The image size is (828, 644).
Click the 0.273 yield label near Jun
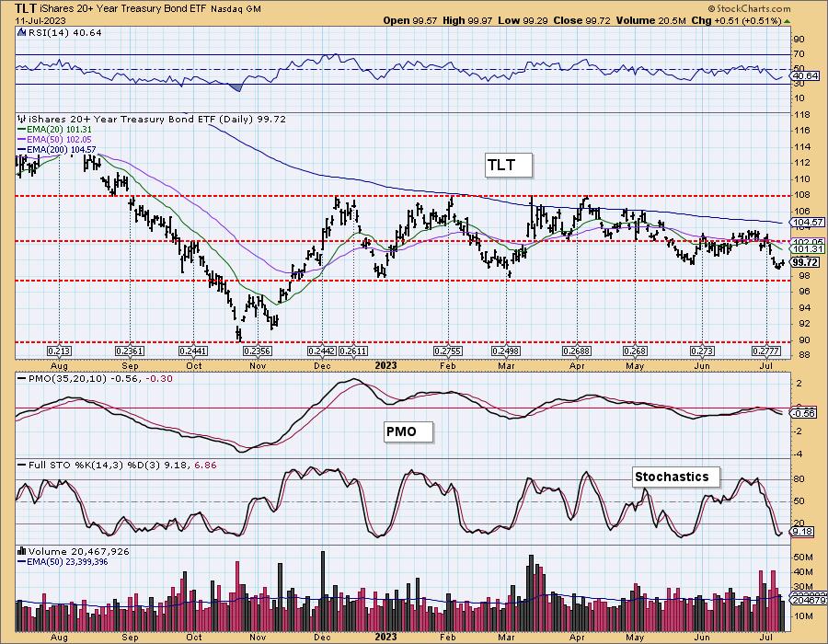coord(702,351)
